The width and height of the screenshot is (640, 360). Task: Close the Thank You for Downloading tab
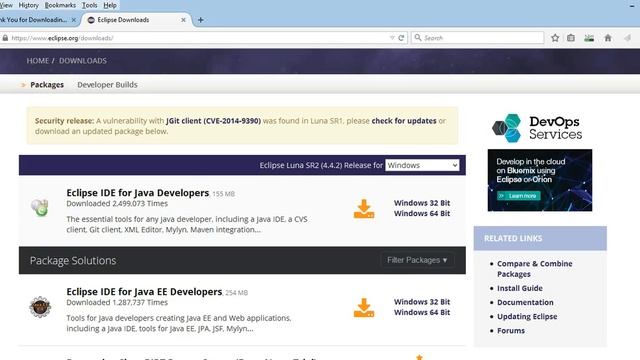click(73, 20)
